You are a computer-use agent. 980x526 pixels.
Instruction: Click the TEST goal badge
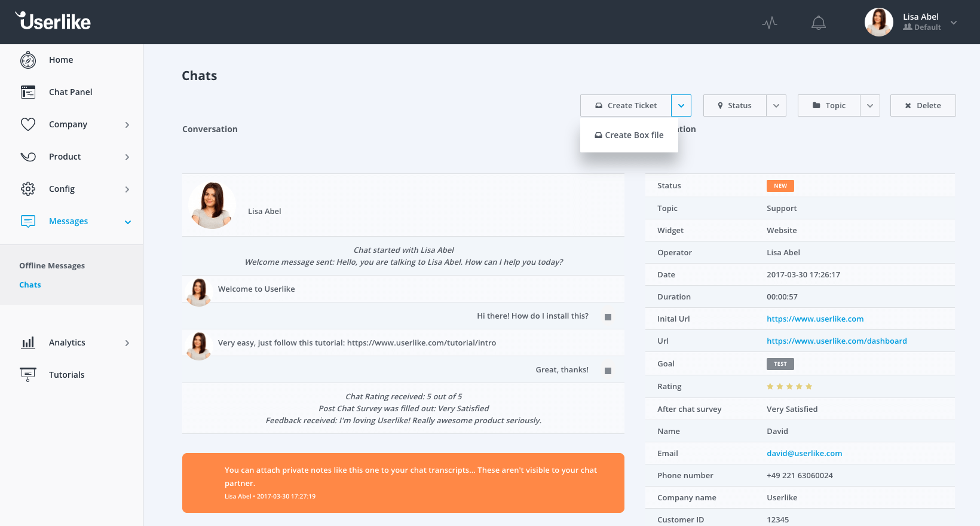click(x=780, y=364)
